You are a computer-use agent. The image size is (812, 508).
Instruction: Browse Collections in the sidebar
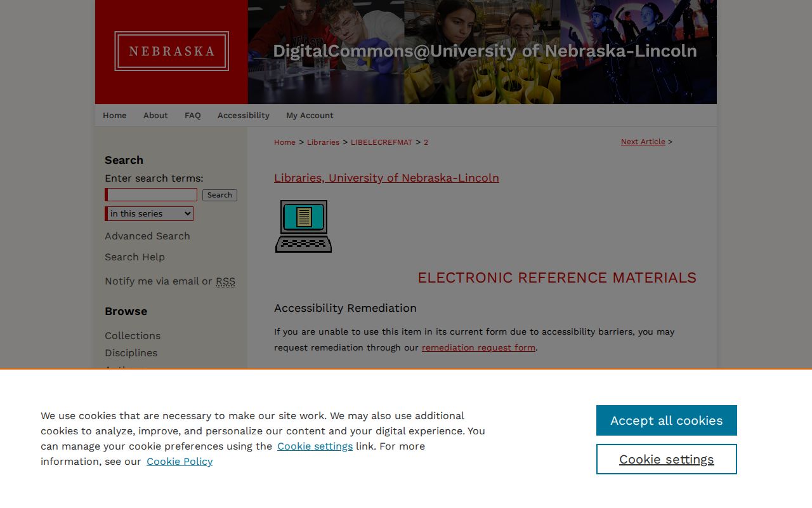(x=133, y=336)
